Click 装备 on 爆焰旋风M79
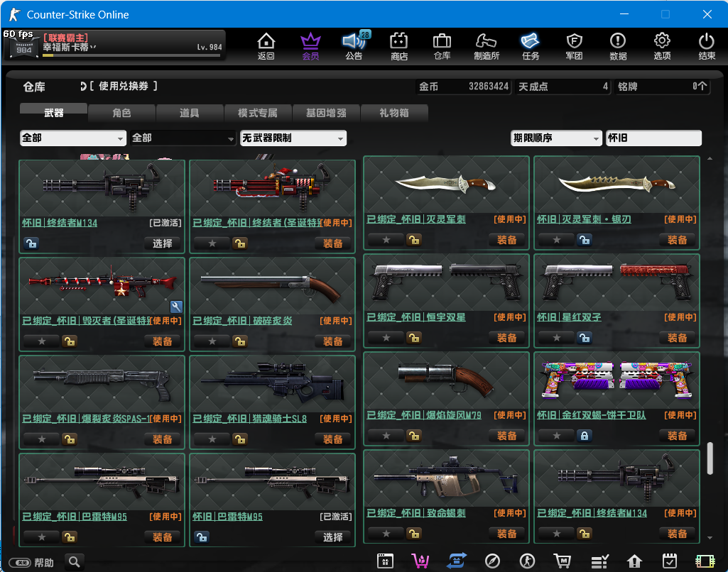The width and height of the screenshot is (728, 572). point(506,436)
